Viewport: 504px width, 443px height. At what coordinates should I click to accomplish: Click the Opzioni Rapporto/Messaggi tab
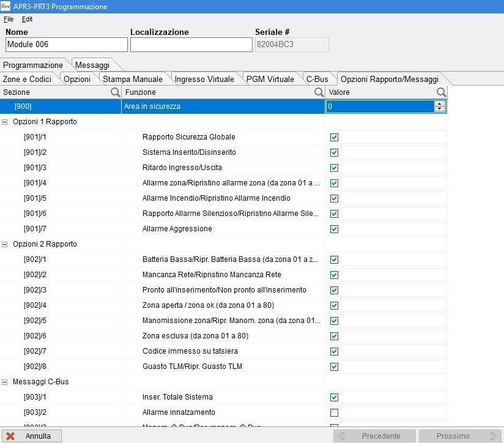390,79
